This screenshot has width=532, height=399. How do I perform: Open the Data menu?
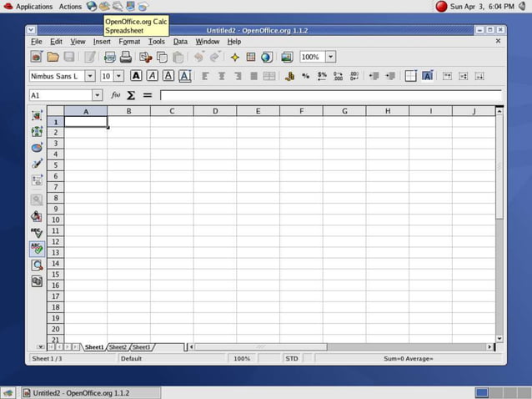point(180,42)
